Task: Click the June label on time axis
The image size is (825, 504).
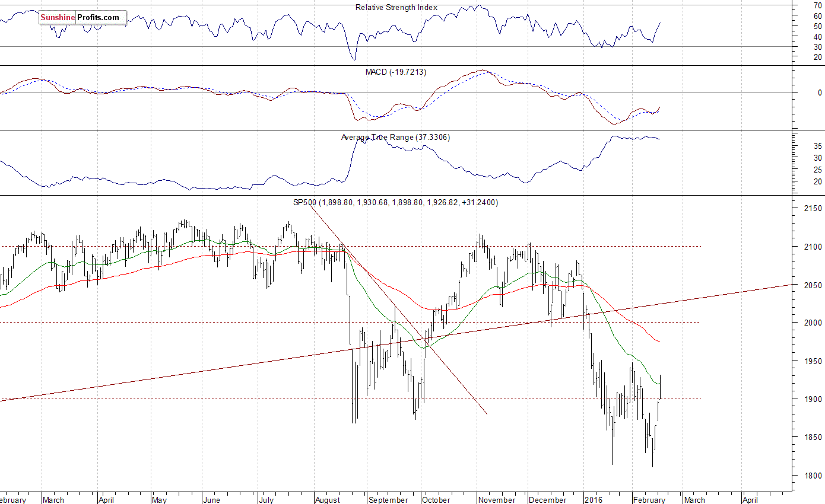Action: click(212, 500)
